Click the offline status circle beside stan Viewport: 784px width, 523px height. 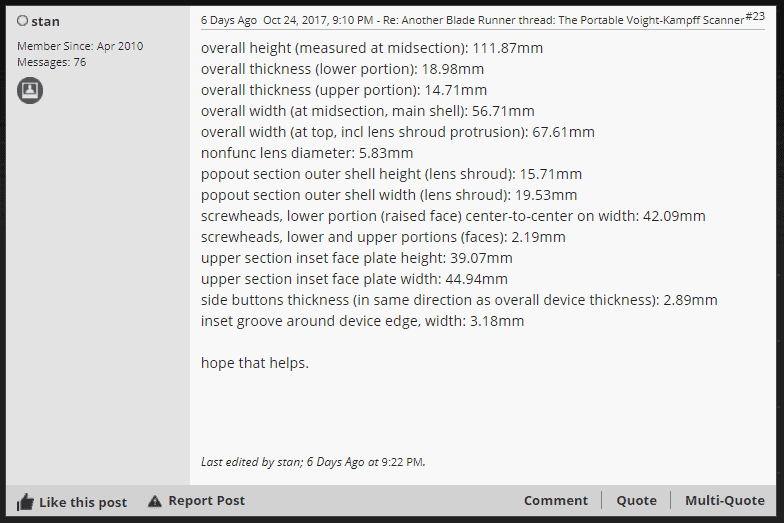tap(22, 21)
